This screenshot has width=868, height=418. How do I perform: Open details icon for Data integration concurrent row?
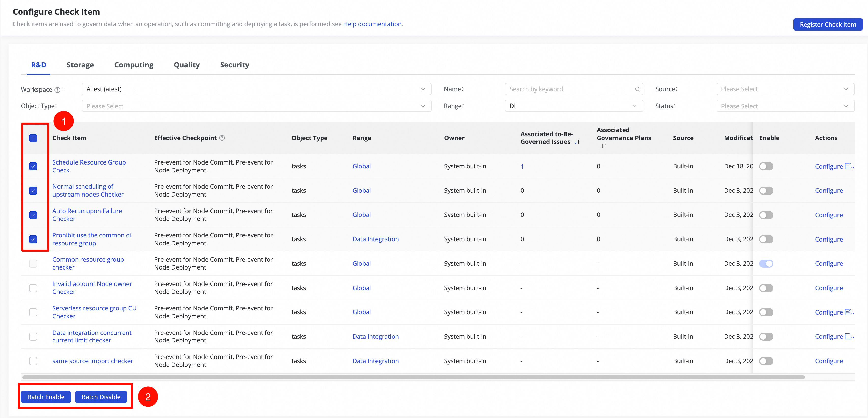coord(848,336)
